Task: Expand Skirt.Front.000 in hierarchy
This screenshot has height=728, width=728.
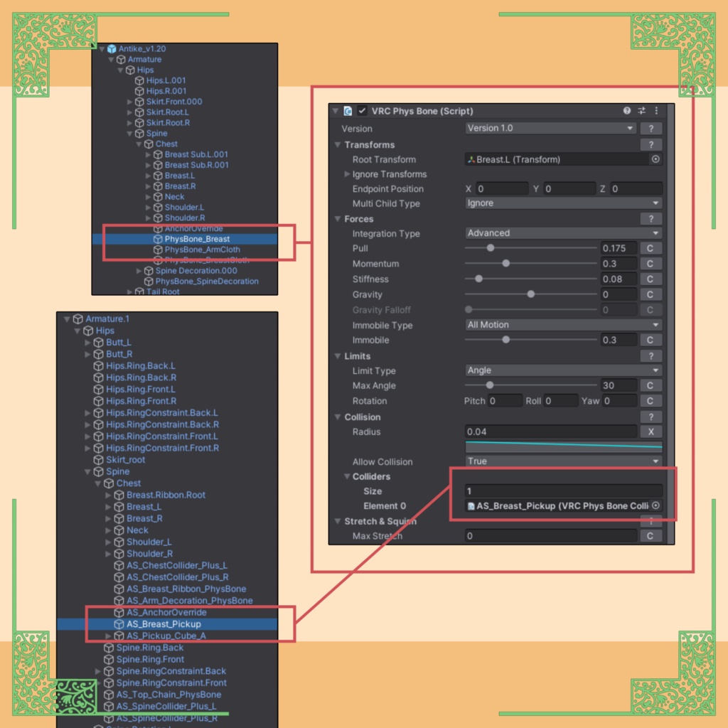Action: [129, 102]
